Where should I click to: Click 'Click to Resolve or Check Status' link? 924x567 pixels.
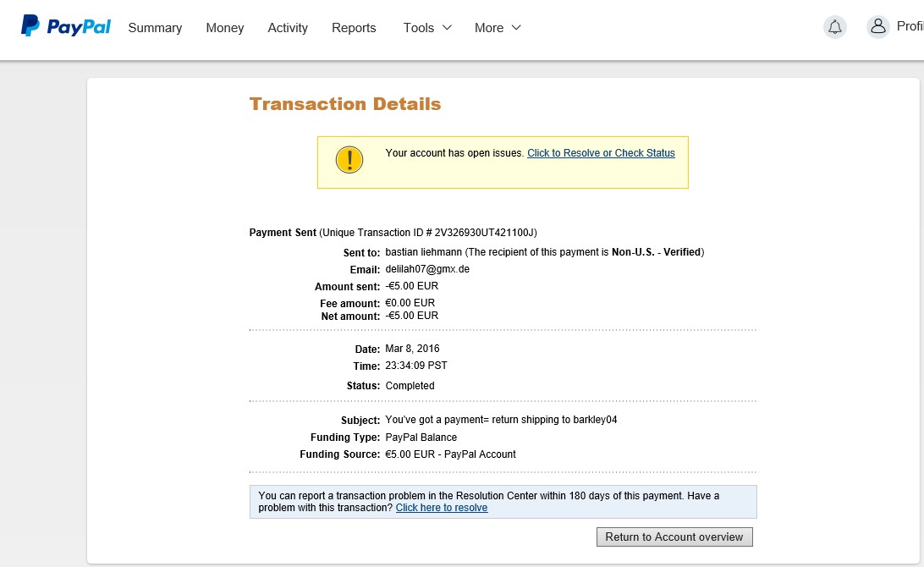pos(601,153)
